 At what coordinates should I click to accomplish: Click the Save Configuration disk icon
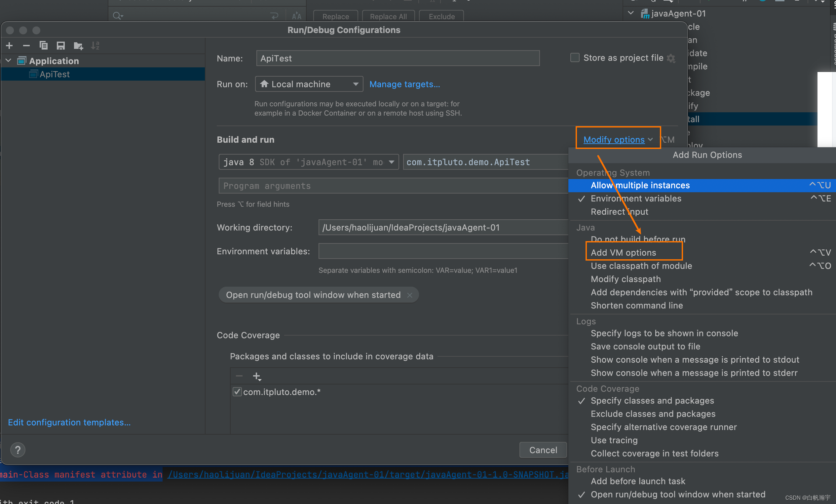coord(61,46)
